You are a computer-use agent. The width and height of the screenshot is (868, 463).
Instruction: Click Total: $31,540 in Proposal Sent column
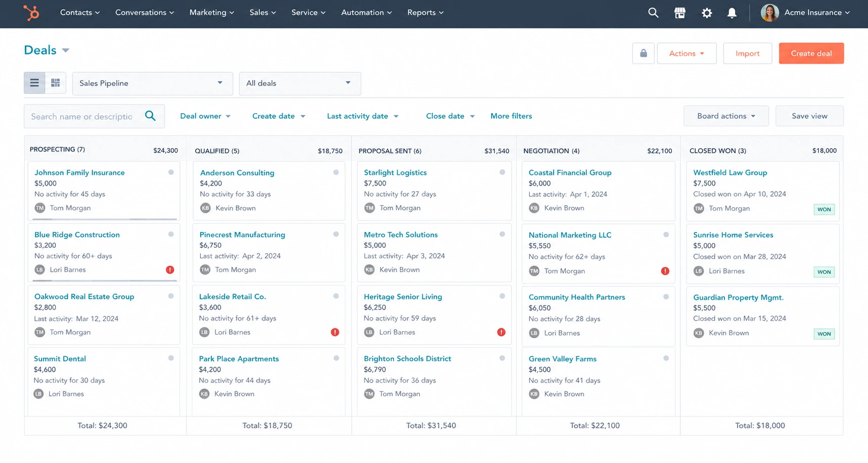point(431,426)
